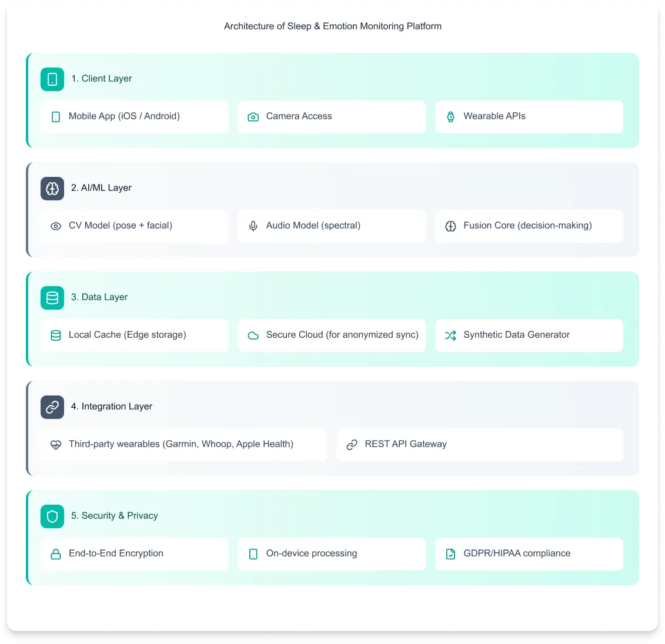Select the Fusion Core (decision-making) card
The image size is (665, 644).
(x=529, y=226)
